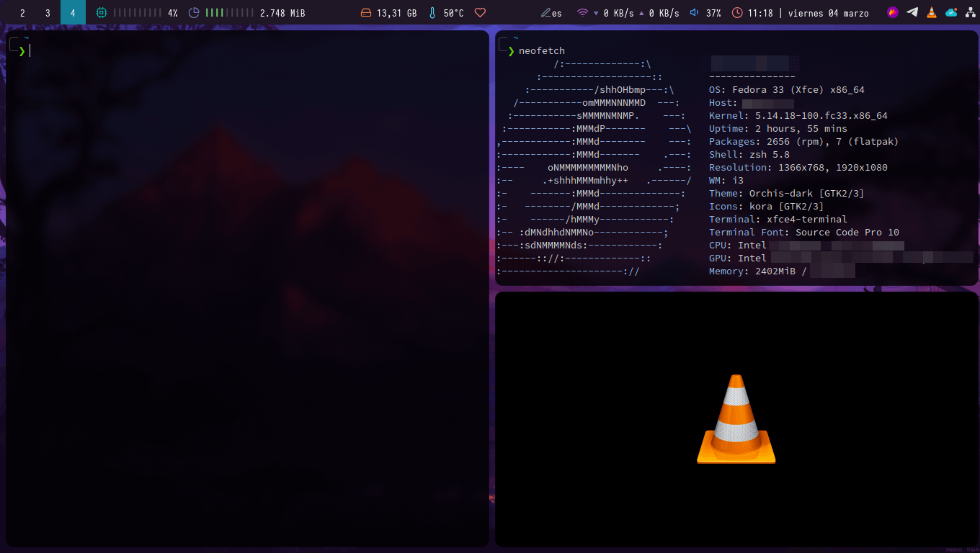980x553 pixels.
Task: Click the blue volume speaker icon
Action: tap(694, 13)
